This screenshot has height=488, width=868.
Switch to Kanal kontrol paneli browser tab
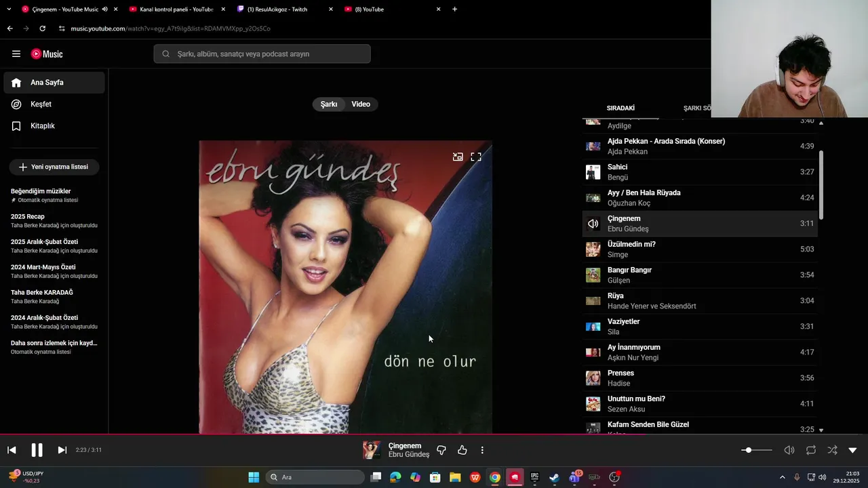click(x=176, y=9)
